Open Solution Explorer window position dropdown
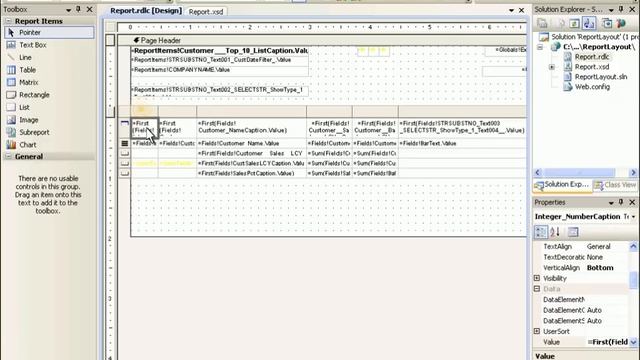 pyautogui.click(x=611, y=10)
